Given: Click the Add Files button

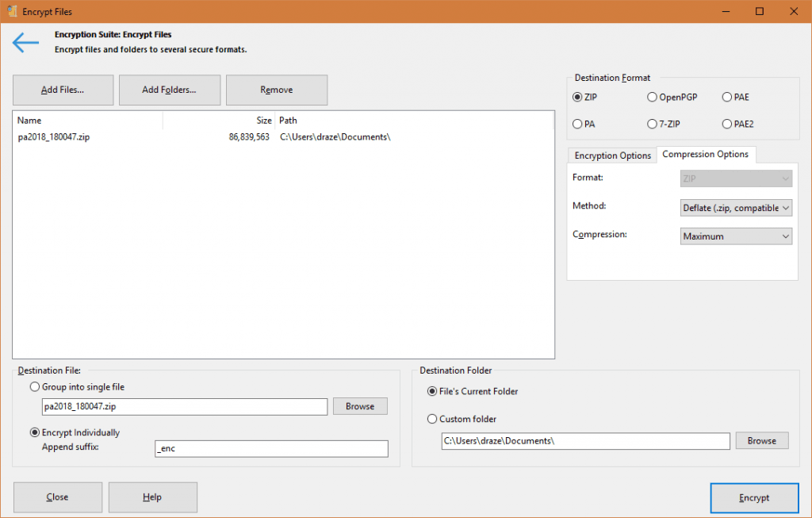Looking at the screenshot, I should tap(63, 90).
